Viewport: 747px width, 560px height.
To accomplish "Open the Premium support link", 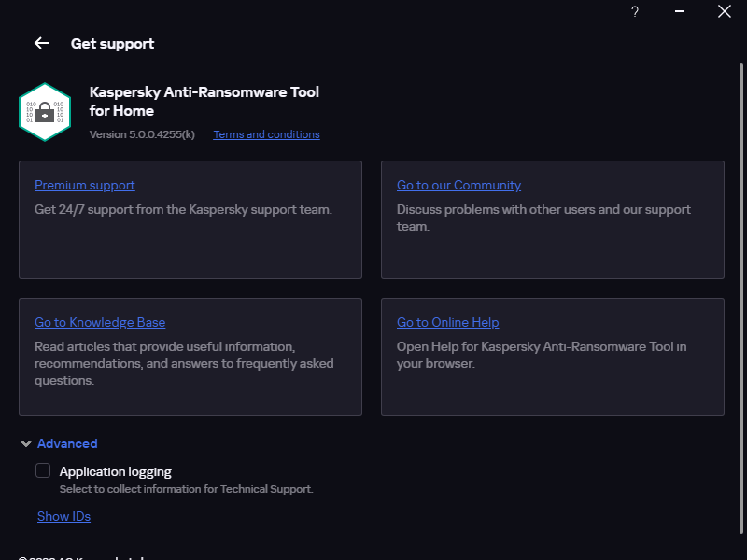I will (x=85, y=185).
